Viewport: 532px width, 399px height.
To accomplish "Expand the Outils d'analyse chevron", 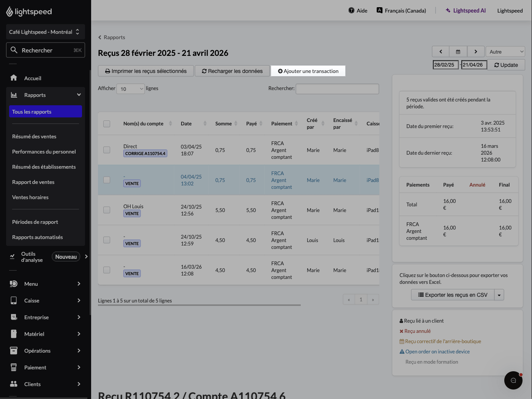I will [86, 257].
